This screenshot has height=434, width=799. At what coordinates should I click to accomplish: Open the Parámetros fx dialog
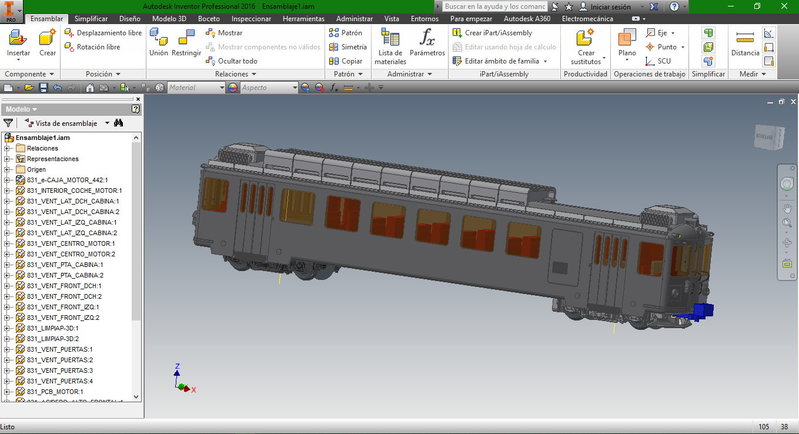click(x=427, y=43)
